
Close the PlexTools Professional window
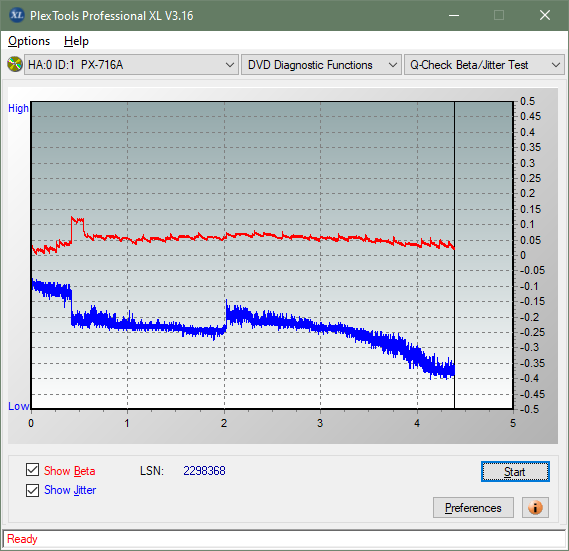click(545, 15)
